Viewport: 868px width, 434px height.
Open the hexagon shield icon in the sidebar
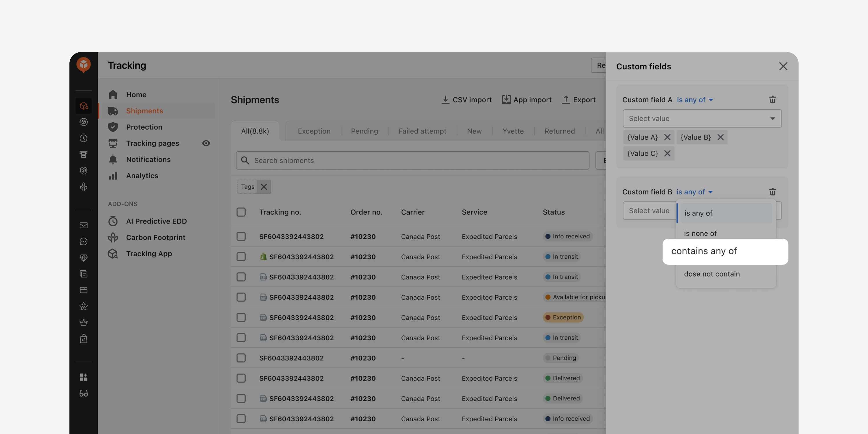pyautogui.click(x=84, y=170)
